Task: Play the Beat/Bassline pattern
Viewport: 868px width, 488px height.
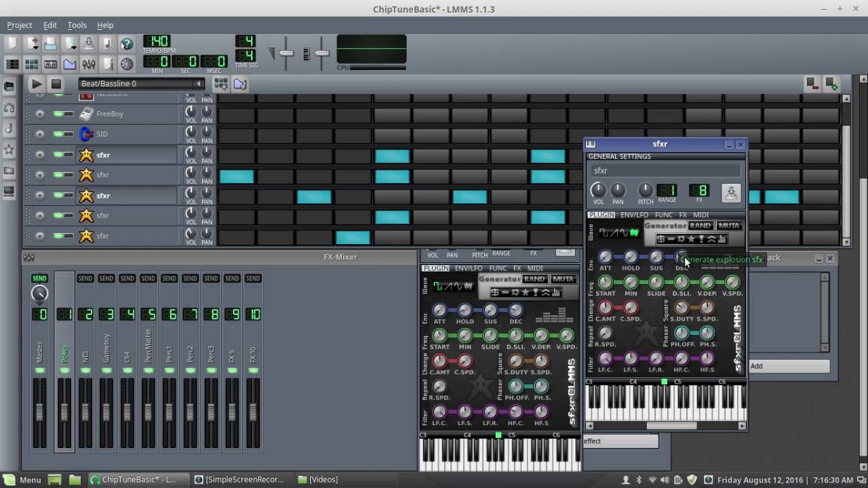Action: [x=36, y=84]
